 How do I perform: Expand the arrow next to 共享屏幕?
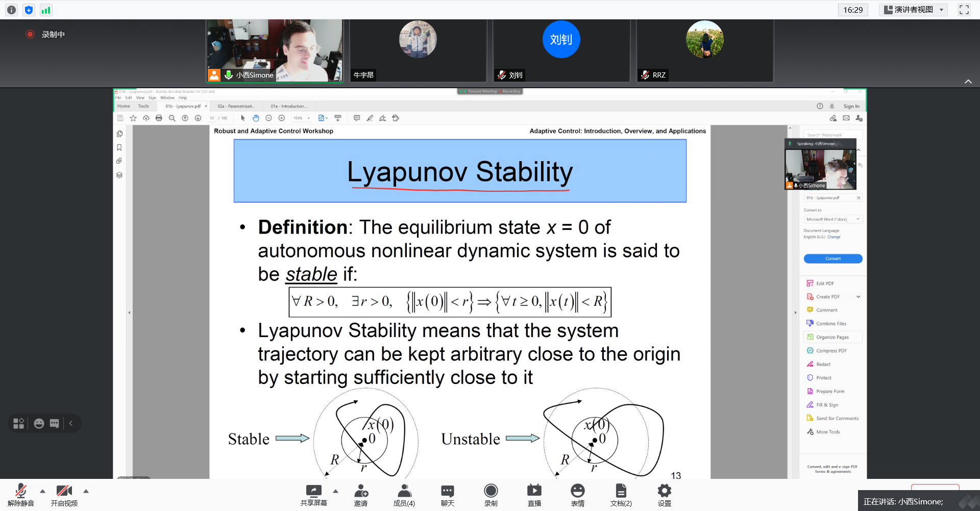[335, 491]
